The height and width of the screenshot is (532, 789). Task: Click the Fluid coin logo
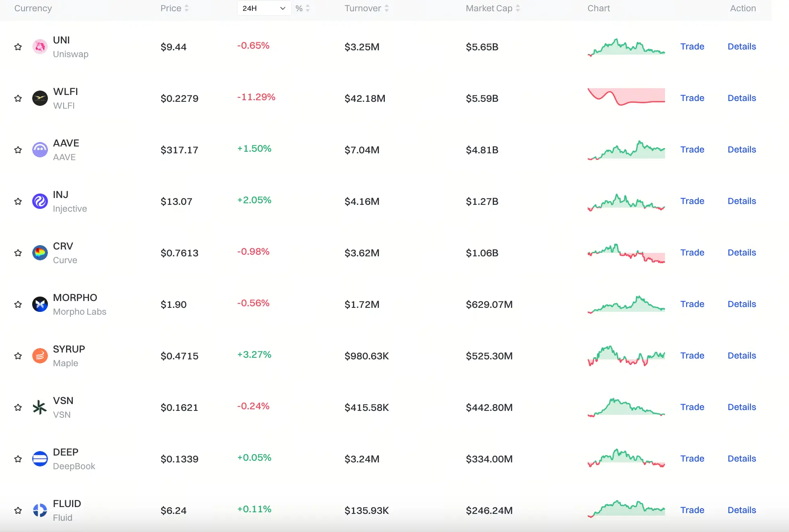(40, 510)
